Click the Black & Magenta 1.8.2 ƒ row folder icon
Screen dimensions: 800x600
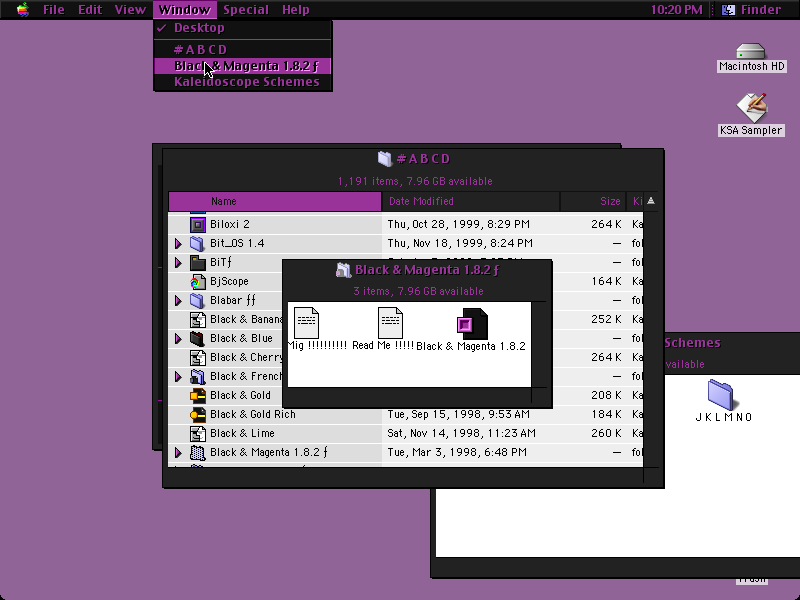[197, 453]
